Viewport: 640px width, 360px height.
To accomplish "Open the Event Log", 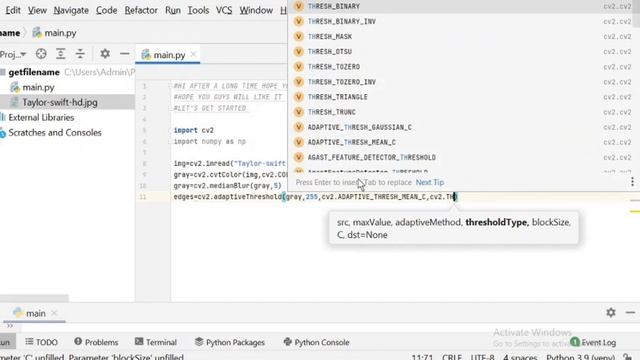I will 593,342.
